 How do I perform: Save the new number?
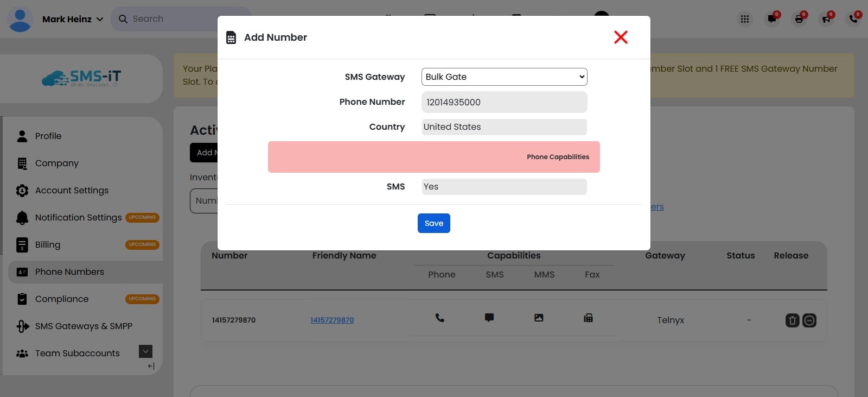tap(433, 223)
